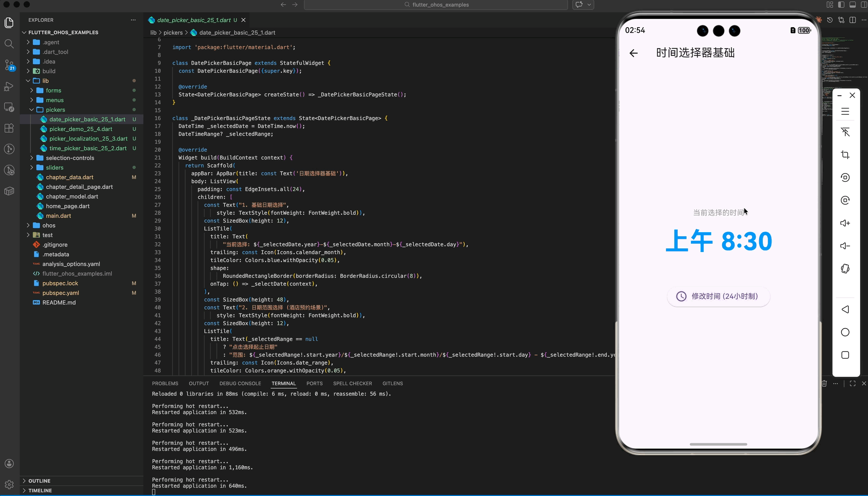Viewport: 868px width, 496px height.
Task: Expand the OUTLINE section
Action: [39, 481]
